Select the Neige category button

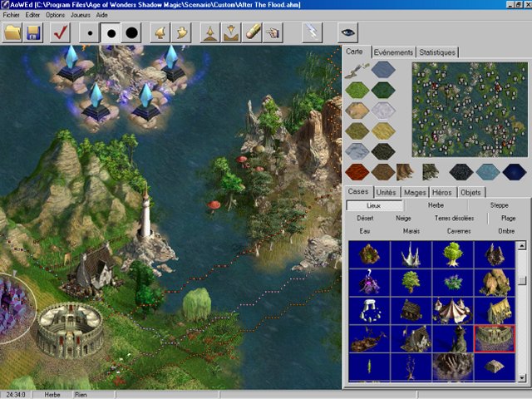pos(403,218)
